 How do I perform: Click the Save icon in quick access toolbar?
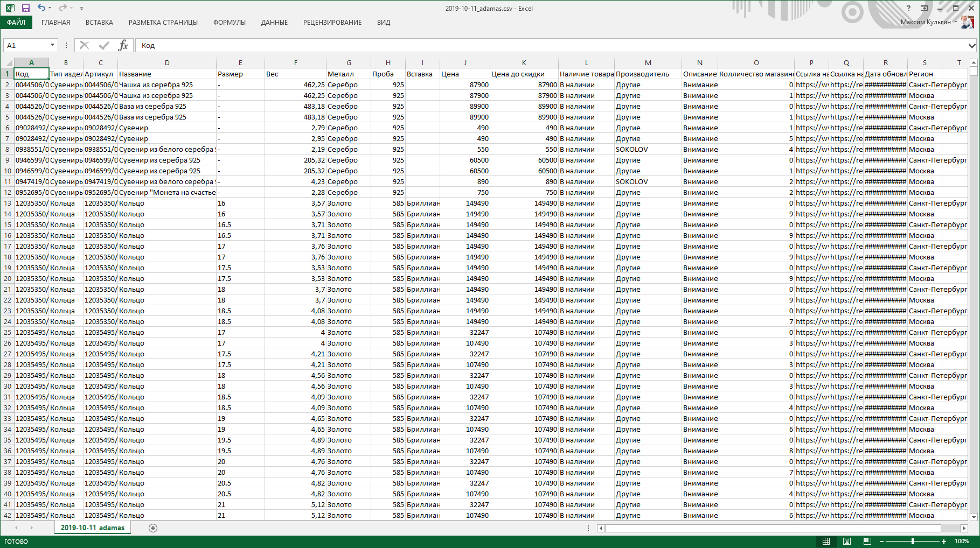[x=25, y=8]
